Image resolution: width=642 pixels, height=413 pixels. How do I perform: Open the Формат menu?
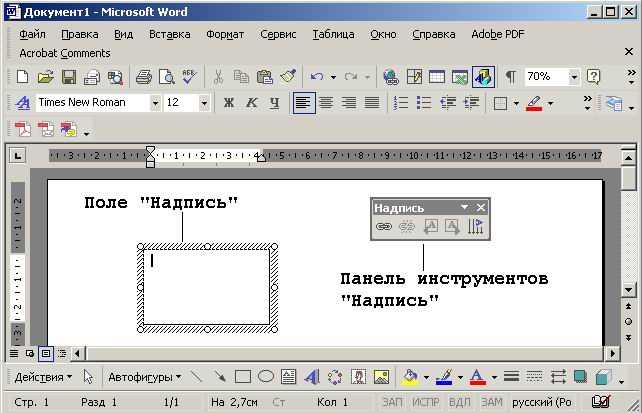pyautogui.click(x=225, y=34)
